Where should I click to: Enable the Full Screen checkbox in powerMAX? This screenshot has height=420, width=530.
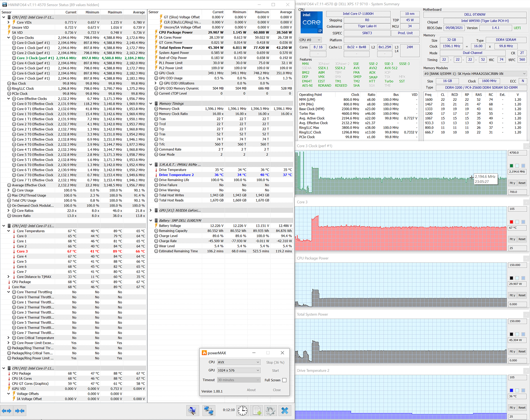pyautogui.click(x=284, y=380)
